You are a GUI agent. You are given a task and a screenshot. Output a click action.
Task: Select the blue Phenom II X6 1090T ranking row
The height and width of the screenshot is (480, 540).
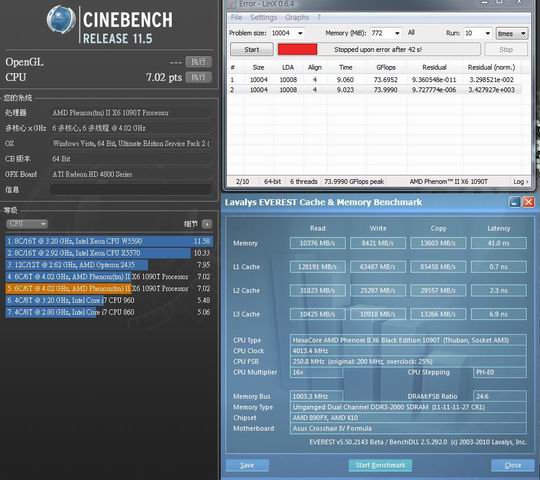pos(109,276)
